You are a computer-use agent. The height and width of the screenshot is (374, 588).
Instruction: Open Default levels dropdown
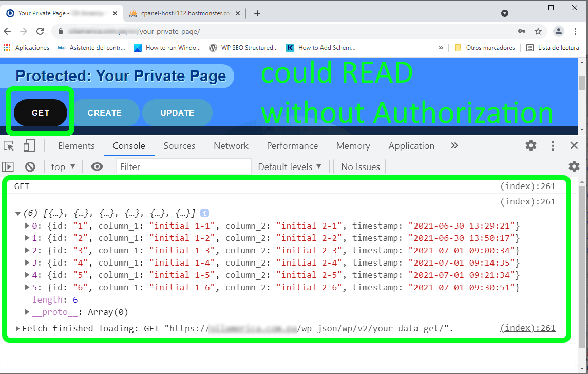pos(290,166)
